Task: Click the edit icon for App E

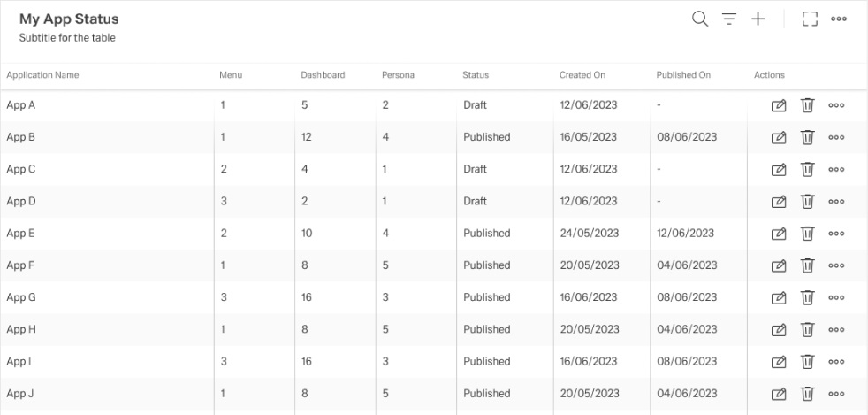Action: click(x=779, y=234)
